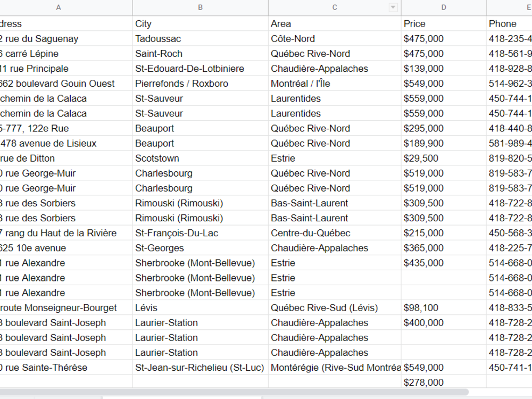Select the Montréal / l'Île cell
Image resolution: width=532 pixels, height=399 pixels.
point(335,84)
